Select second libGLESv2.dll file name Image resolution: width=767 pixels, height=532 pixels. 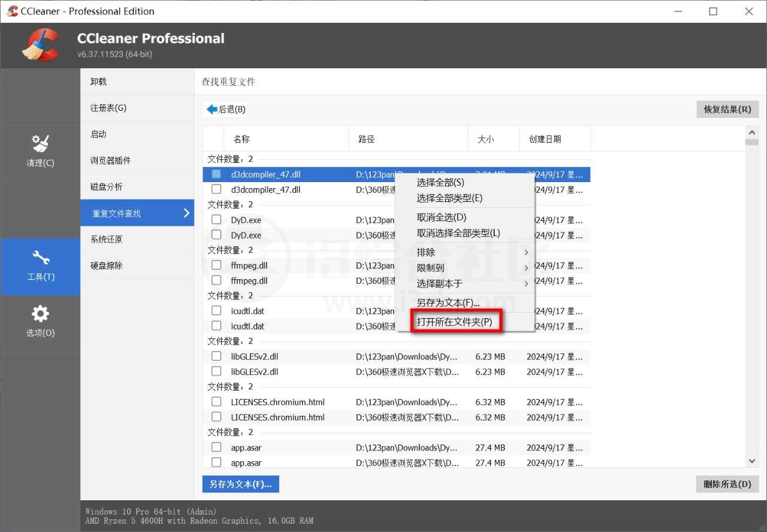[x=255, y=371]
